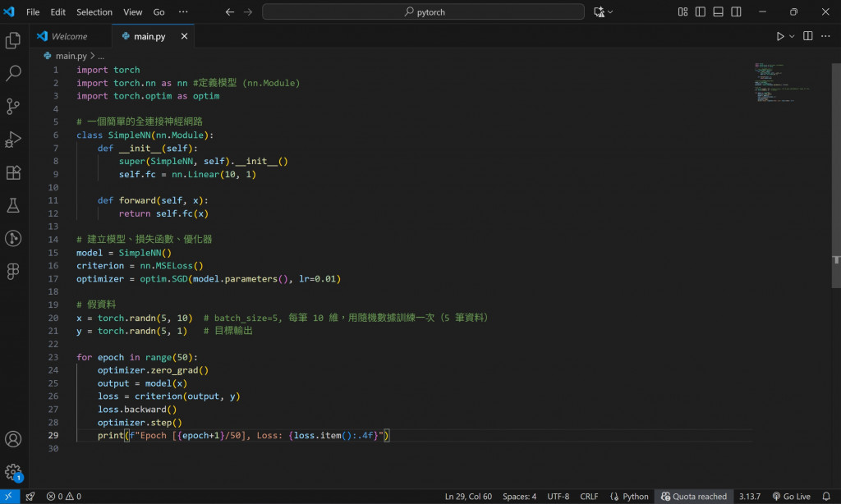The height and width of the screenshot is (504, 841).
Task: Click the pytorch command center search box
Action: point(423,11)
